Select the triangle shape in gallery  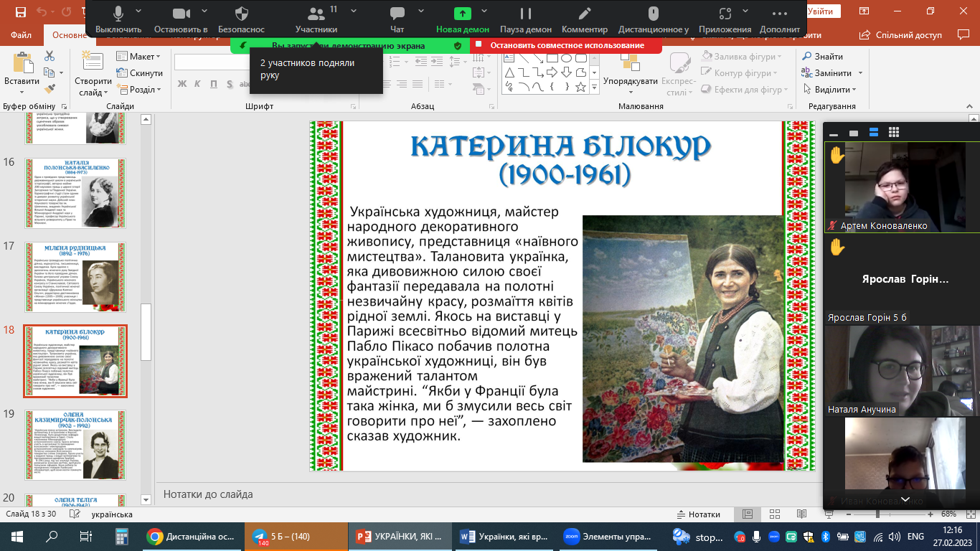pos(509,72)
